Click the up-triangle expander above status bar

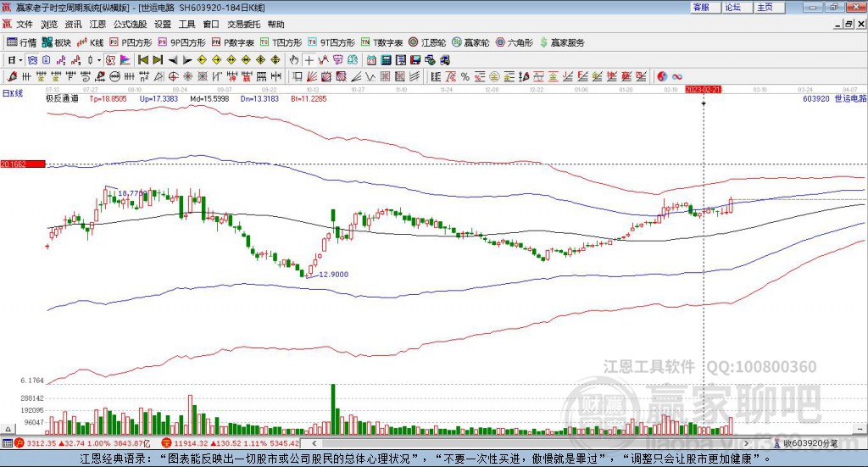point(8,429)
